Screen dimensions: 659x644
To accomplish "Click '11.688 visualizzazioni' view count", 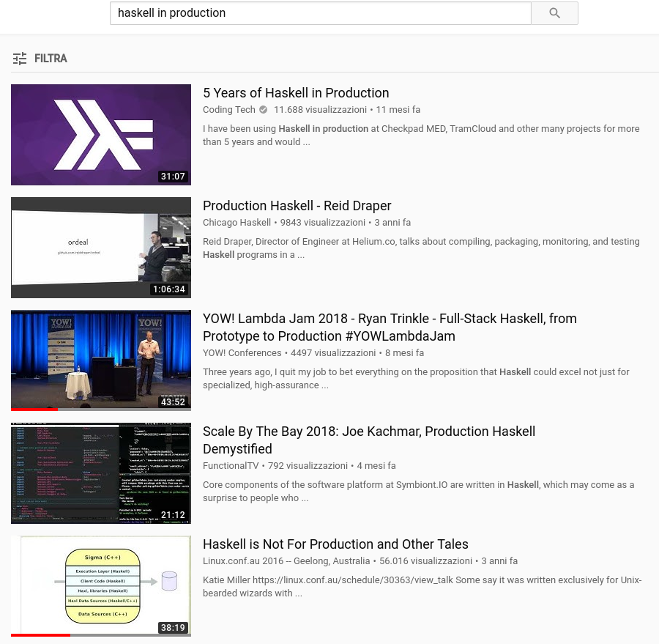I will [x=320, y=110].
